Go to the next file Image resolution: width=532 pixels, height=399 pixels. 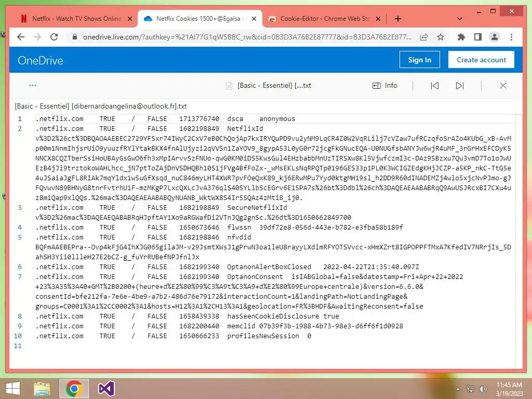[460, 86]
